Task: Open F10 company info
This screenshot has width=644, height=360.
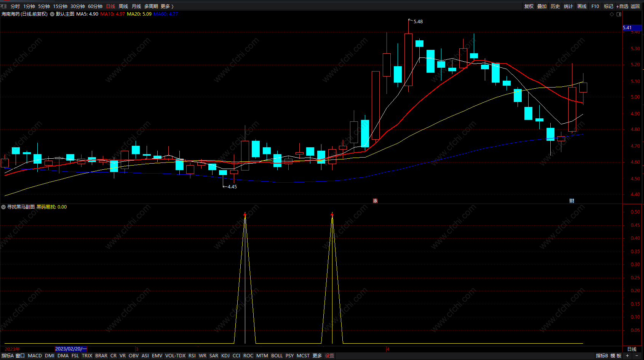Action: (x=595, y=6)
